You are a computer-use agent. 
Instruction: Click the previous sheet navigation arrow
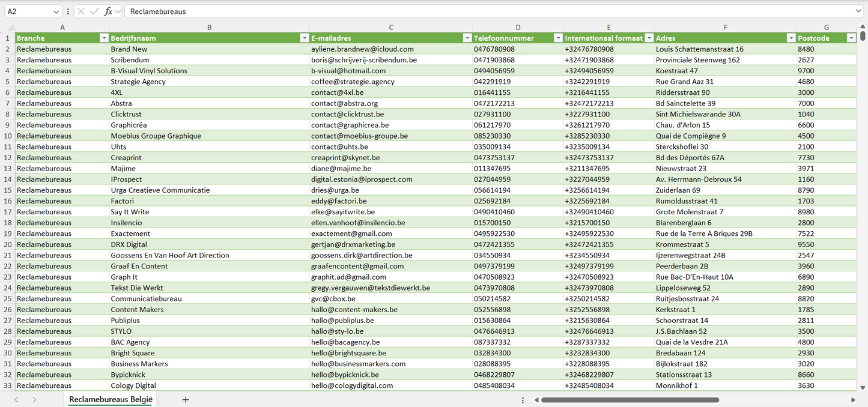[x=16, y=400]
